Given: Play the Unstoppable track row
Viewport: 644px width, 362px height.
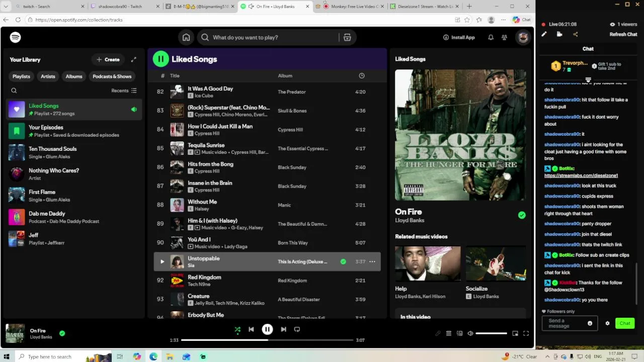Looking at the screenshot, I should click(x=162, y=261).
